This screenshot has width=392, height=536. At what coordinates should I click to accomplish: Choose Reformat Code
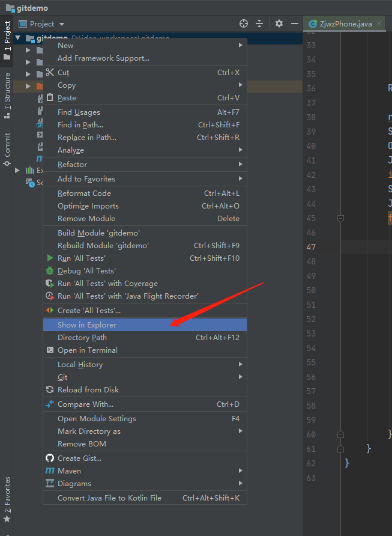click(145, 193)
